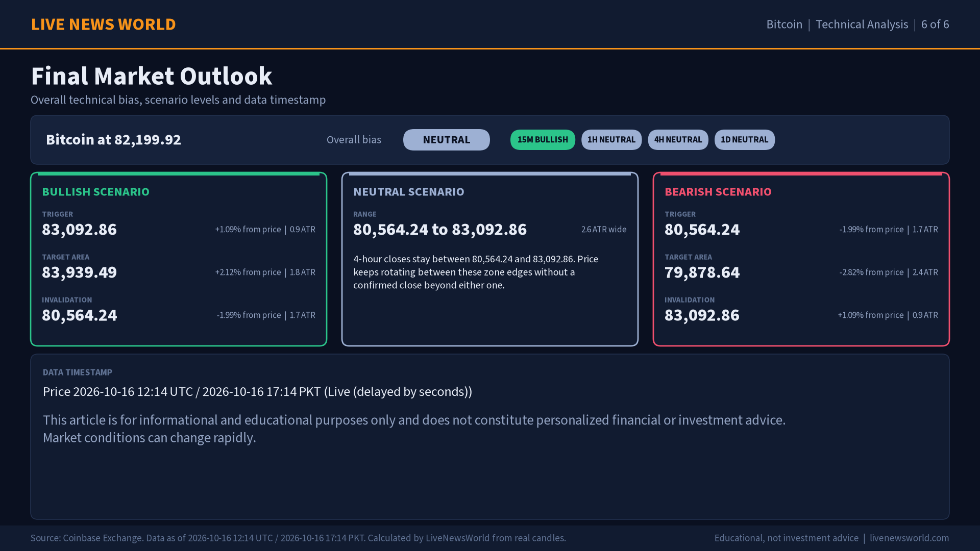
Task: Click the 1D NEUTRAL timeframe badge
Action: (745, 140)
